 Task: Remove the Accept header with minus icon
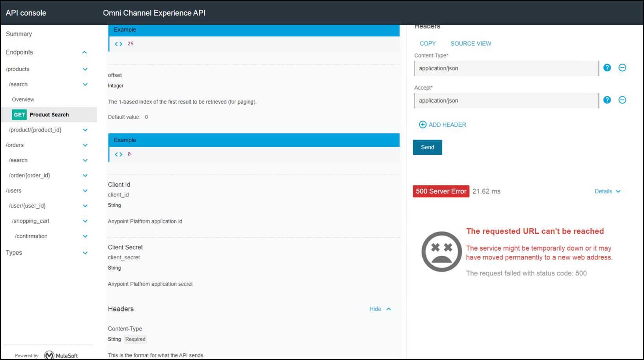(x=622, y=100)
